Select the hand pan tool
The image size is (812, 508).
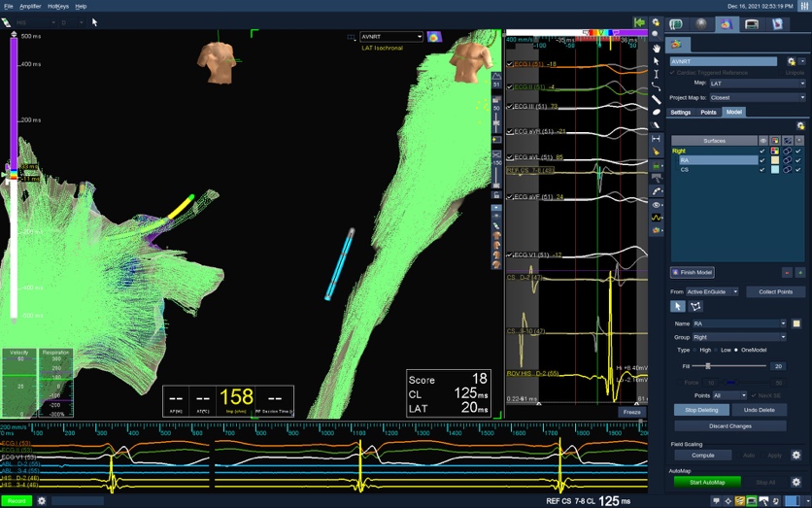pos(658,48)
